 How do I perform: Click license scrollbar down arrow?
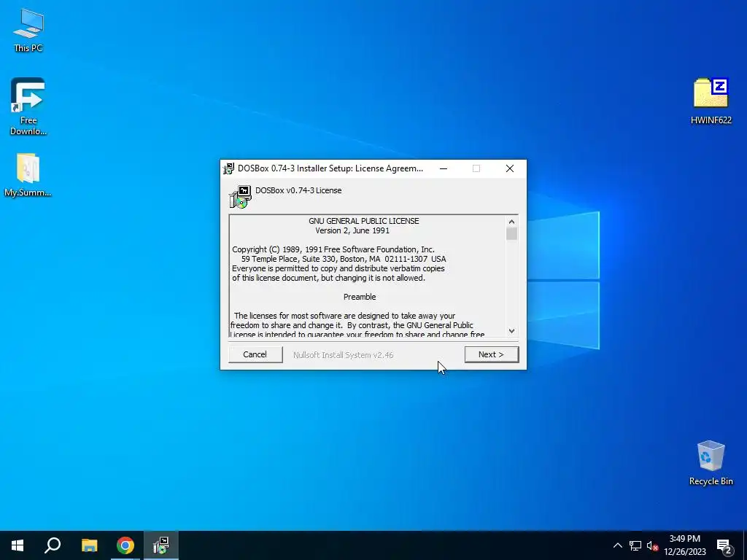pyautogui.click(x=511, y=330)
